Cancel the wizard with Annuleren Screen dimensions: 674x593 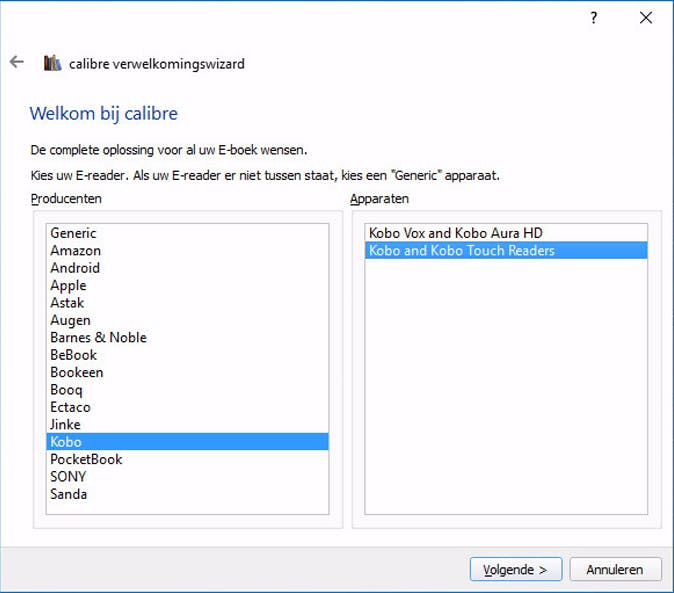(x=615, y=569)
